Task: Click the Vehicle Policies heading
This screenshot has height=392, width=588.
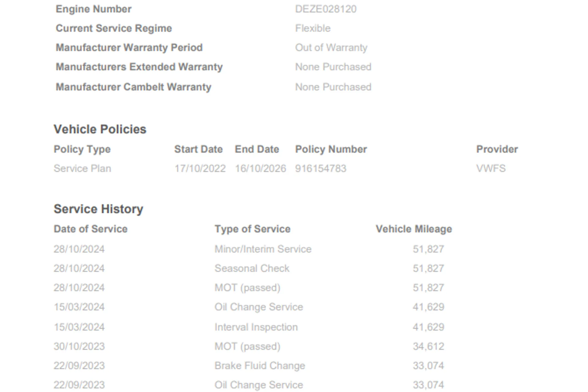Action: pos(100,129)
